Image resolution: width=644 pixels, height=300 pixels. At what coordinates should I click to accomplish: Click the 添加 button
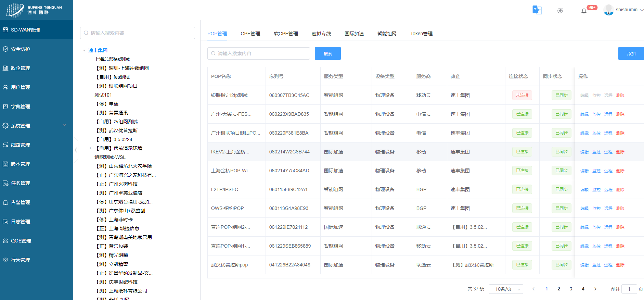pyautogui.click(x=631, y=53)
